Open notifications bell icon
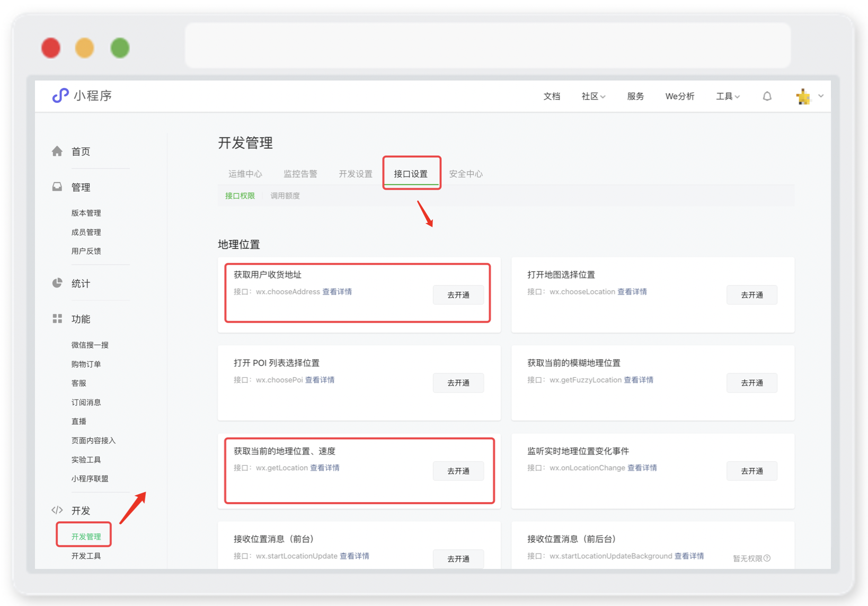The height and width of the screenshot is (606, 868). [767, 96]
